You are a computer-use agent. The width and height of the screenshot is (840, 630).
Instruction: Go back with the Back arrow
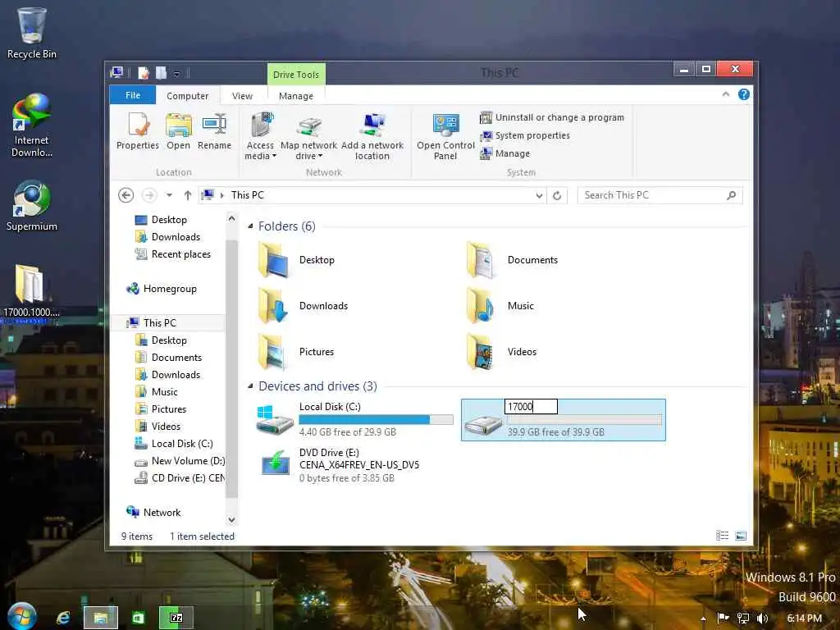(x=126, y=195)
